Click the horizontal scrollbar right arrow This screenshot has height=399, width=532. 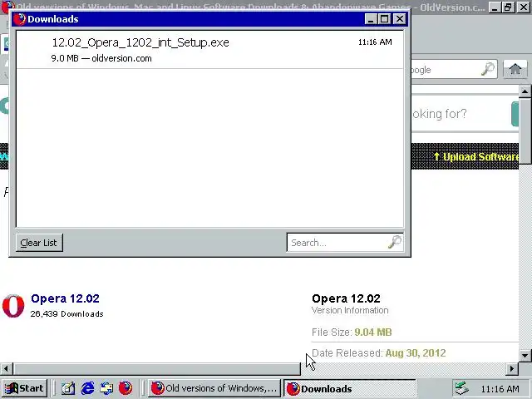[x=512, y=368]
